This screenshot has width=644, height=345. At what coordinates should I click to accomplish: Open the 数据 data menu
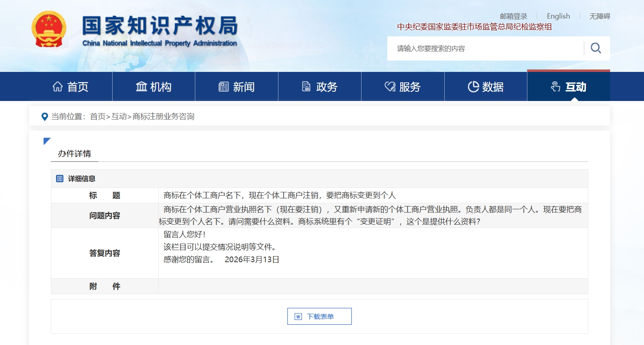tap(486, 87)
